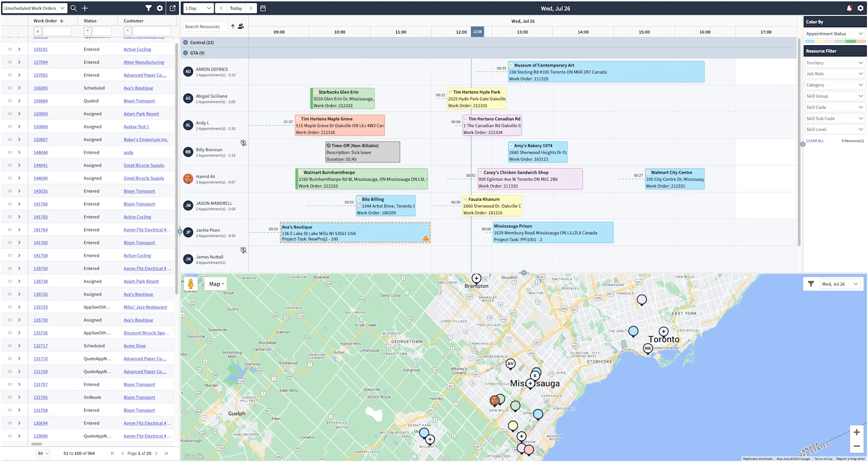Open the Map type menu
Screen dimensions: 868x462
tap(216, 284)
